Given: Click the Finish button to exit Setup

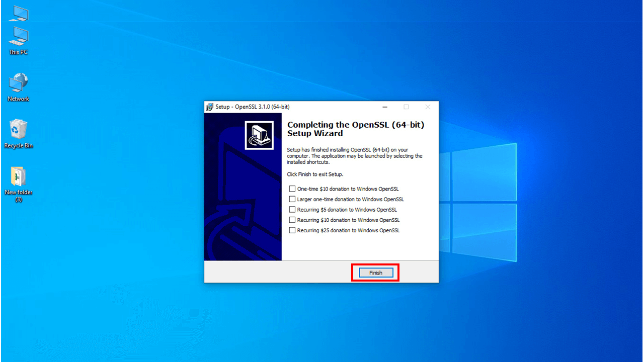Looking at the screenshot, I should tap(375, 273).
